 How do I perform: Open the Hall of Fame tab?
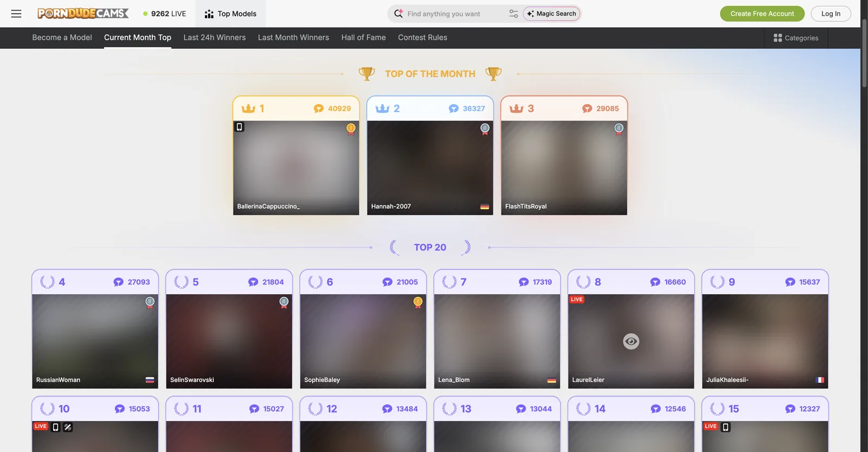coord(363,37)
